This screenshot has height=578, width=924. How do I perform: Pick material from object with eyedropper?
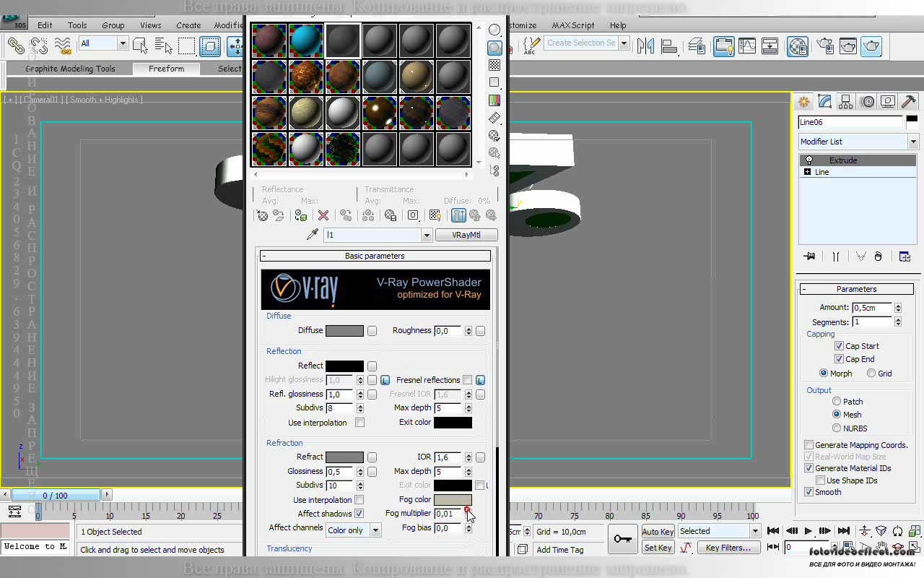click(313, 235)
